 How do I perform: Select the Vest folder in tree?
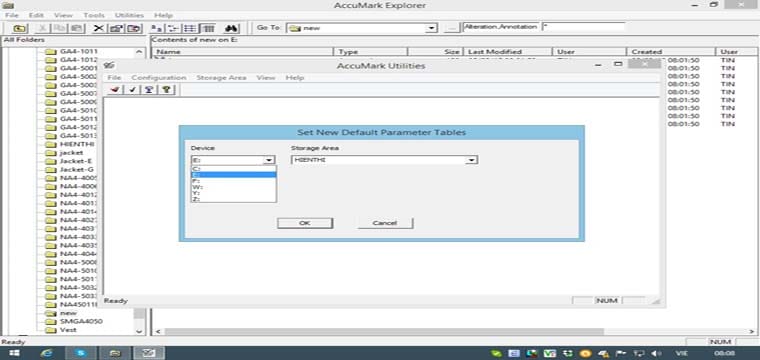(x=68, y=330)
